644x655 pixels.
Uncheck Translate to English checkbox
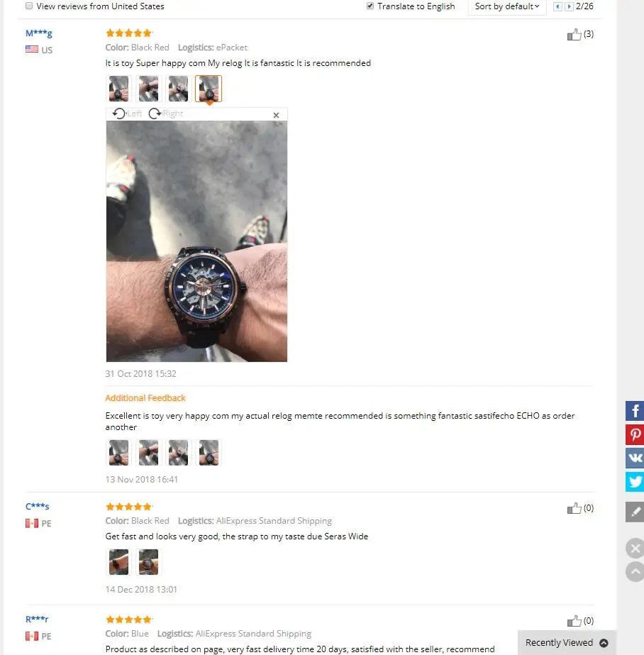[x=370, y=6]
